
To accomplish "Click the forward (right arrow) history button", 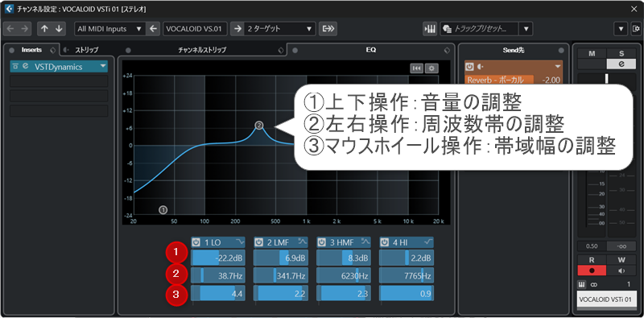I will click(x=24, y=29).
